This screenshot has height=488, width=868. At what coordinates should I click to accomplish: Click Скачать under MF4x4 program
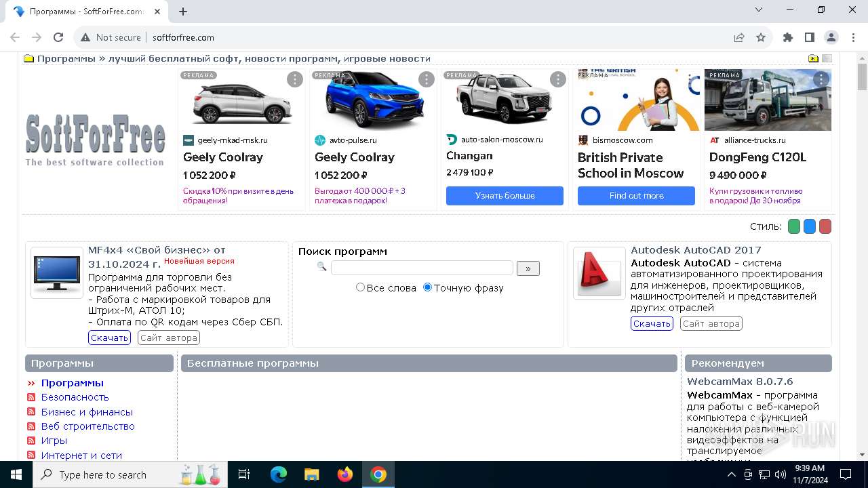point(109,338)
